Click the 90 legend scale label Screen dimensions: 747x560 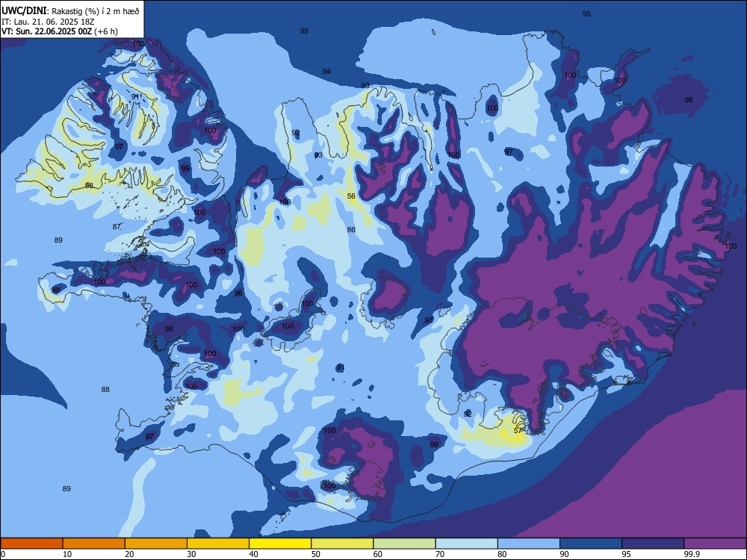(565, 554)
